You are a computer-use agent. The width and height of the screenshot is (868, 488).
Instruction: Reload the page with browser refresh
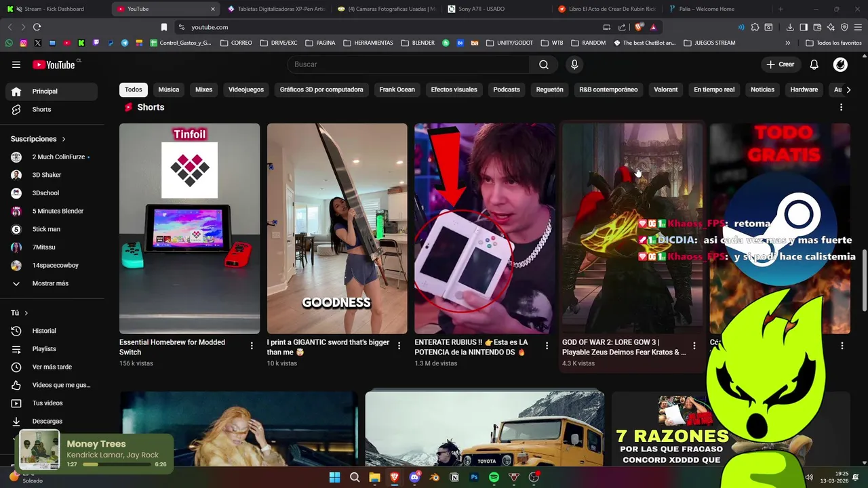pos(37,27)
